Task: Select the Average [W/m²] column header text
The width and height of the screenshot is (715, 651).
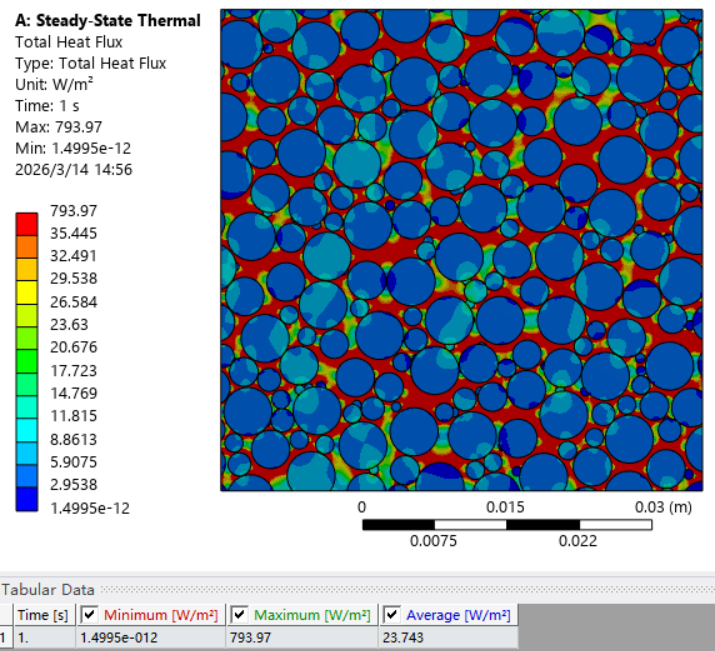Action: [458, 615]
